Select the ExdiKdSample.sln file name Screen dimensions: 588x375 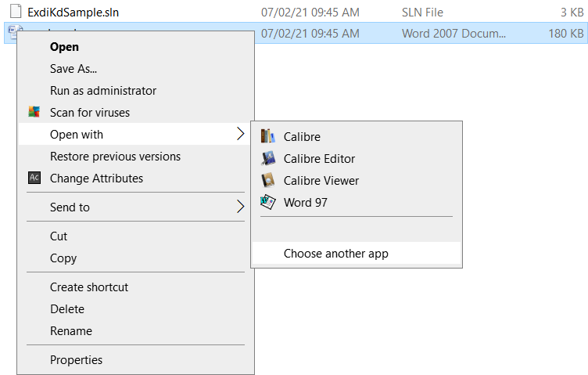click(x=73, y=13)
